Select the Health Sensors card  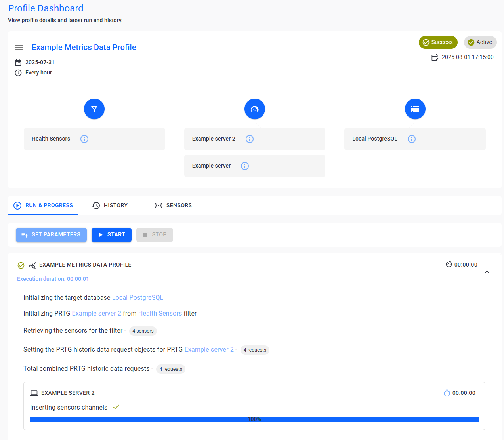pyautogui.click(x=94, y=139)
